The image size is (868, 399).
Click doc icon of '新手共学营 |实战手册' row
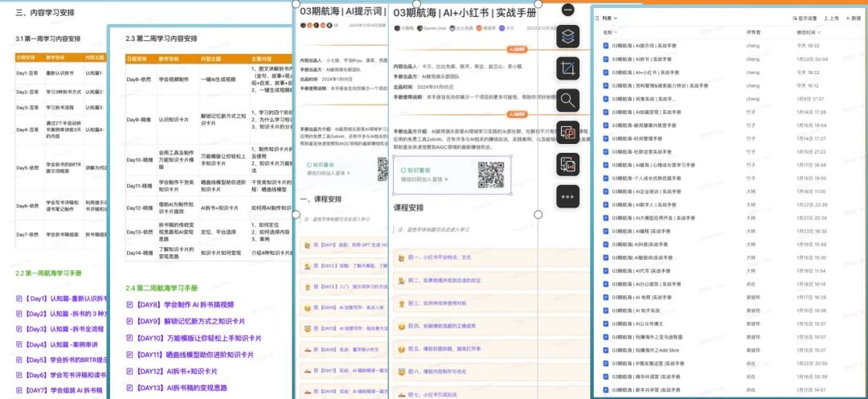point(606,390)
